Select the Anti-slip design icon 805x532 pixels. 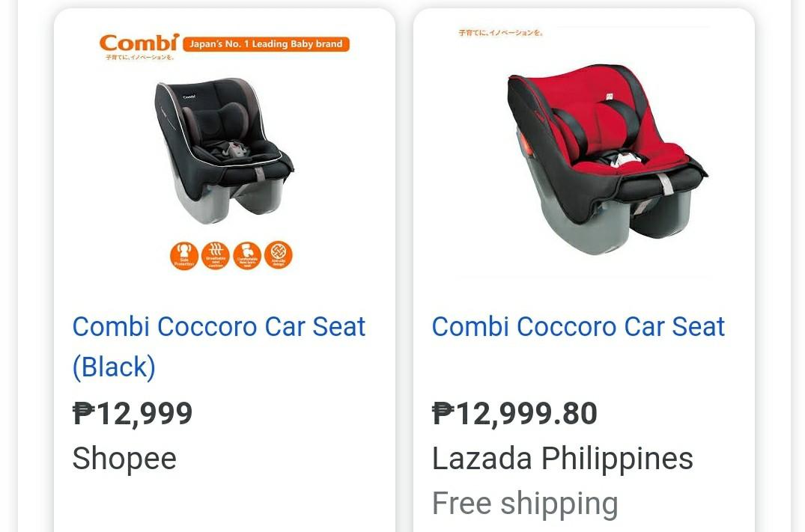pos(278,254)
